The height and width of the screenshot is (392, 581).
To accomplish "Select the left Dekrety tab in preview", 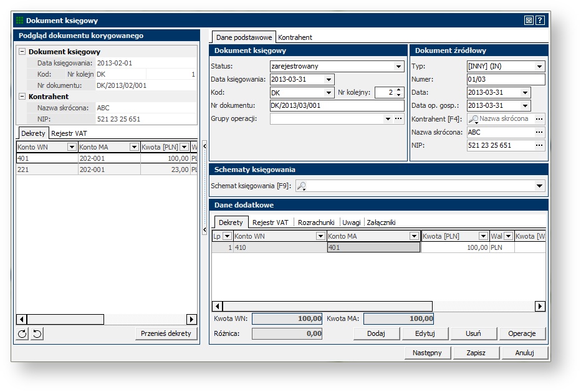I will point(33,133).
